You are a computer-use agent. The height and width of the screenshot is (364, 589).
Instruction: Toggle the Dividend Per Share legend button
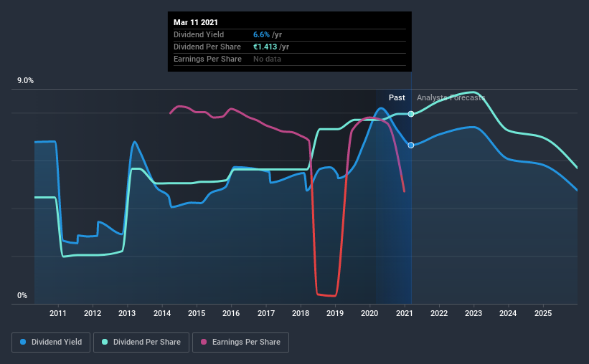click(x=141, y=343)
